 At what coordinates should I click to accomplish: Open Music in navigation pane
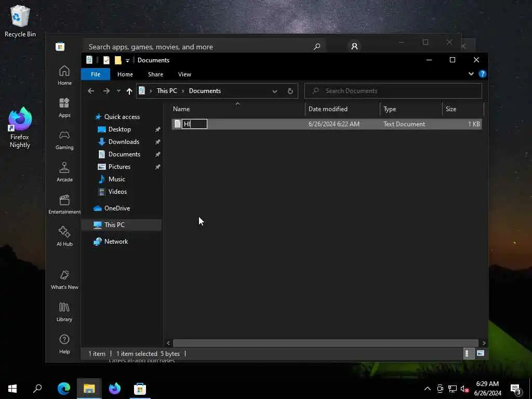pyautogui.click(x=116, y=179)
